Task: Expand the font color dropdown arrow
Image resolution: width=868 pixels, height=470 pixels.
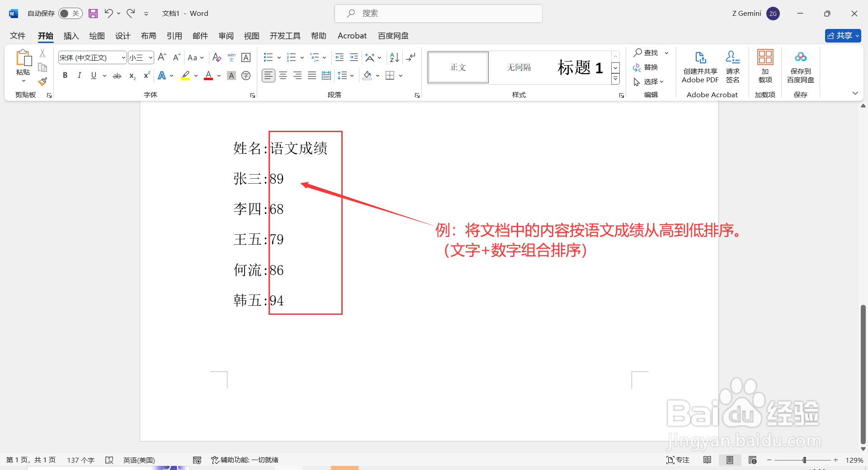Action: (x=219, y=76)
